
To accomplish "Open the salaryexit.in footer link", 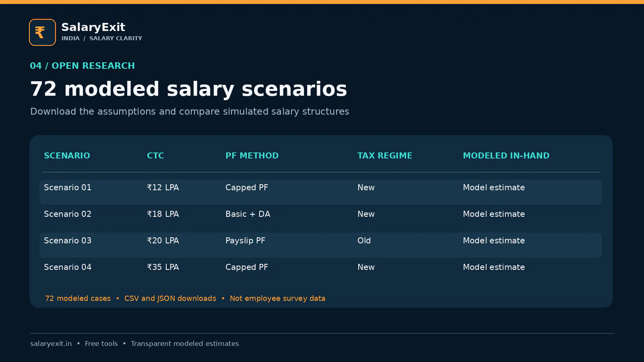I will (51, 343).
